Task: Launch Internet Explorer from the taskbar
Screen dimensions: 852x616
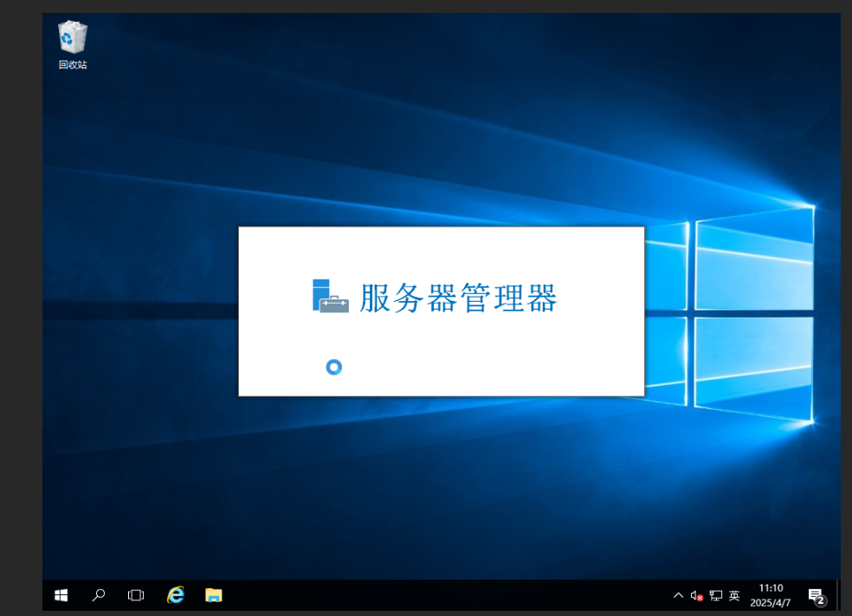Action: point(175,595)
